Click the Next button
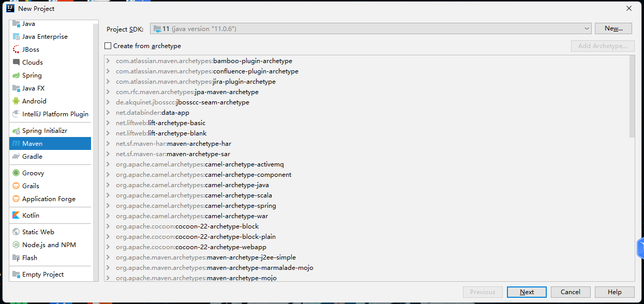 click(527, 292)
